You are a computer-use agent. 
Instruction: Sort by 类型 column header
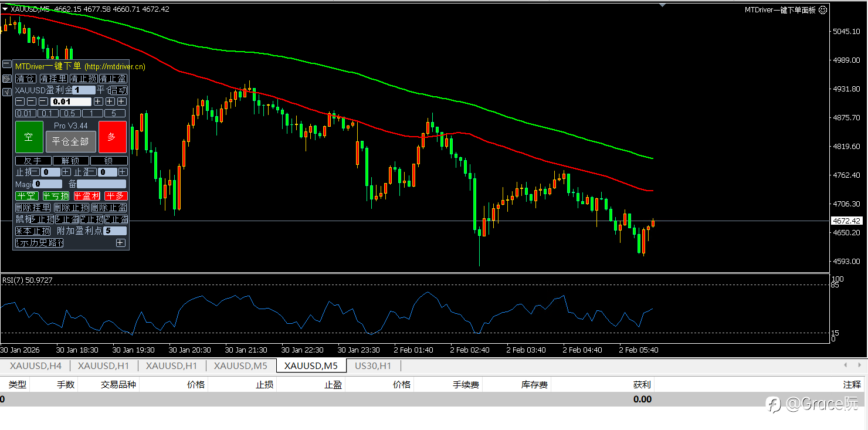click(17, 385)
